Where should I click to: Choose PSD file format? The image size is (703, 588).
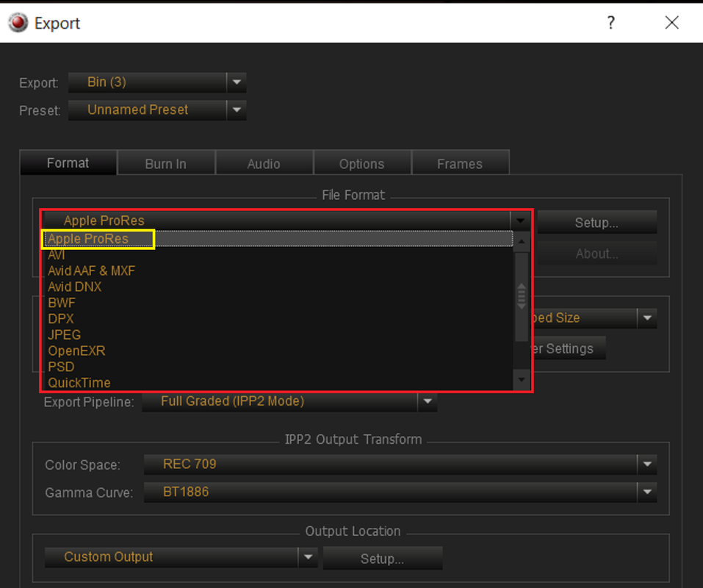pos(278,367)
